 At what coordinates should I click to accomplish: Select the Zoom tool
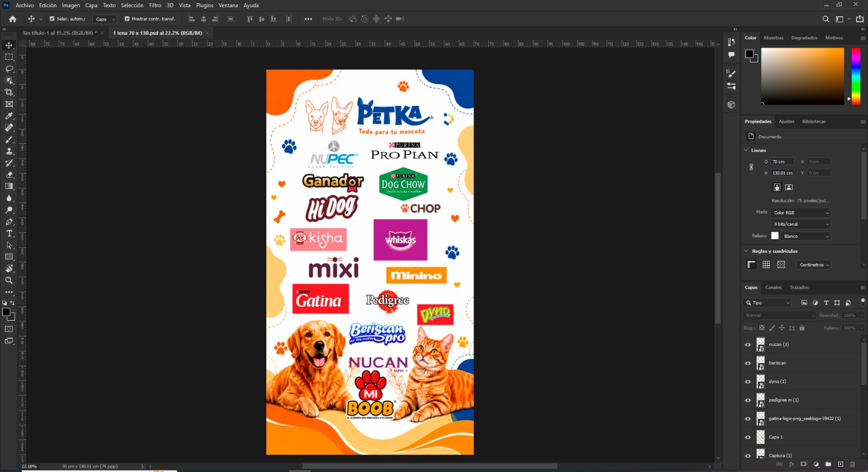9,280
